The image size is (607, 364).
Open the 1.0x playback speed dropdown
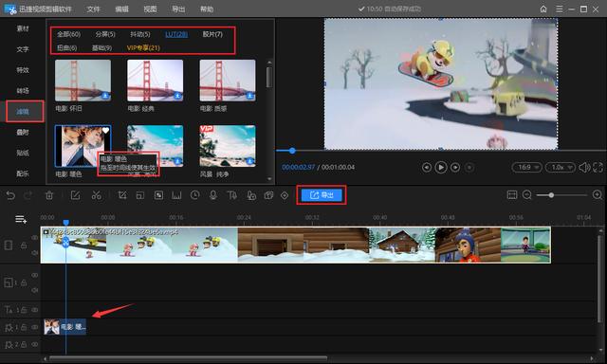[561, 168]
